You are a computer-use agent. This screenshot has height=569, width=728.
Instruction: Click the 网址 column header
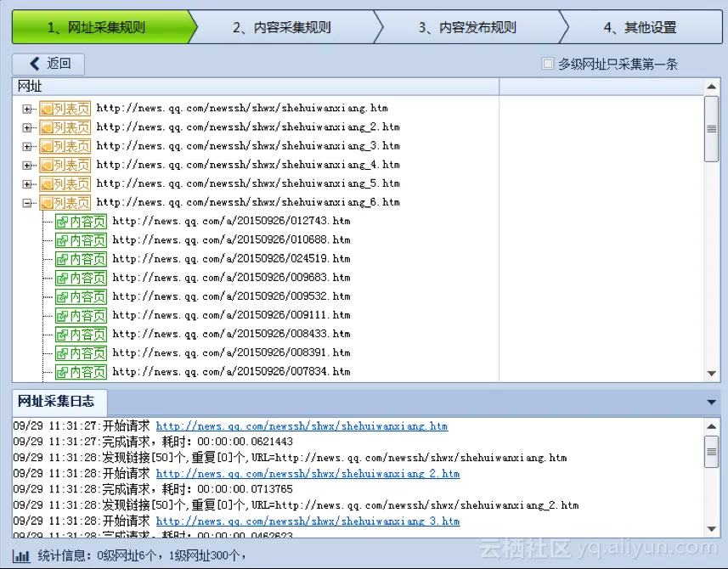pos(256,87)
